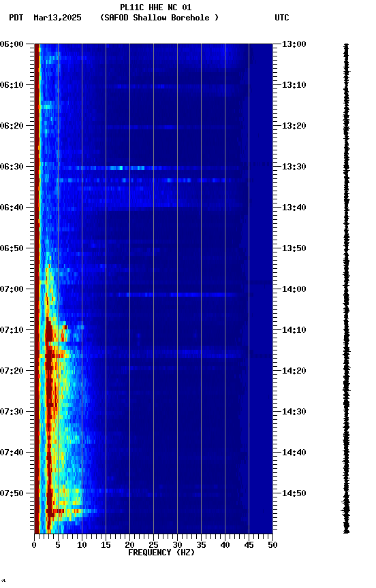Click the 14:30 UTC time label
The width and height of the screenshot is (376, 588).
294,412
